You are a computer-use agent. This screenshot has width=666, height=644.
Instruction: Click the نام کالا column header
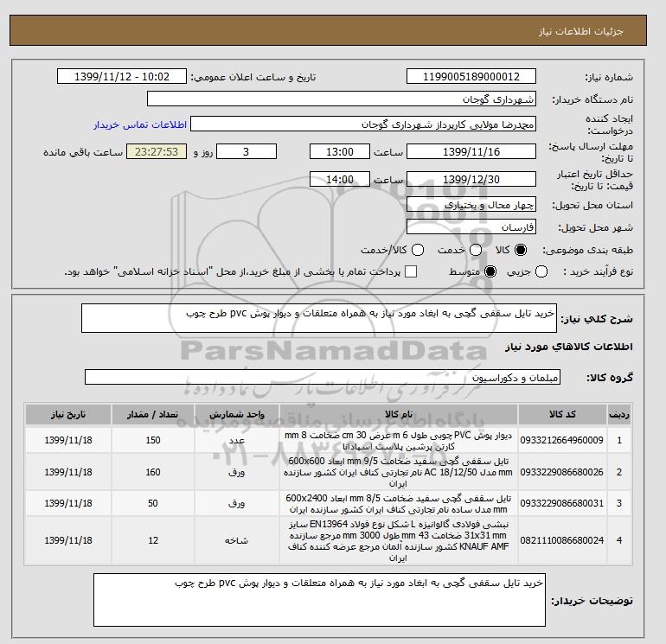pos(399,414)
